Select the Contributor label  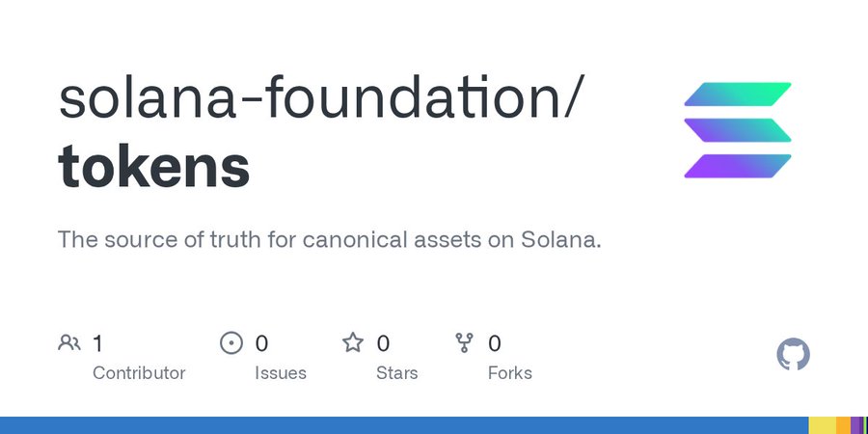click(x=139, y=373)
